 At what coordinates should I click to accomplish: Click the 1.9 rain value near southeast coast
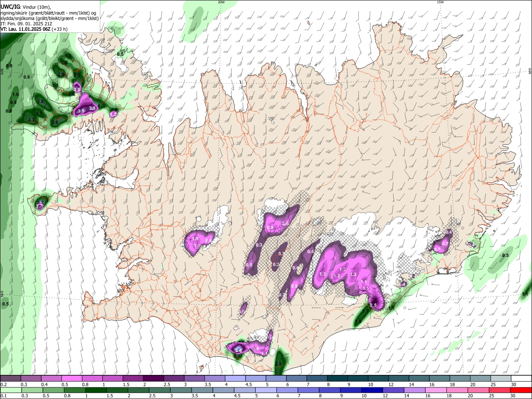click(x=359, y=322)
